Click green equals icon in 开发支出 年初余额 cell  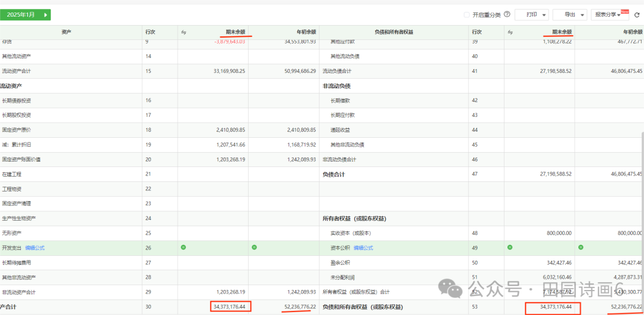(x=254, y=247)
